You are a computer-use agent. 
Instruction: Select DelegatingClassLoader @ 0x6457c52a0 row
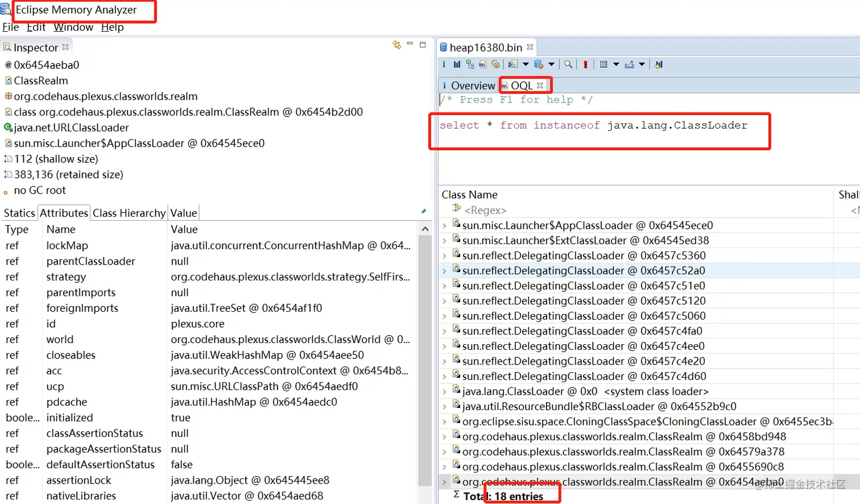tap(636, 271)
